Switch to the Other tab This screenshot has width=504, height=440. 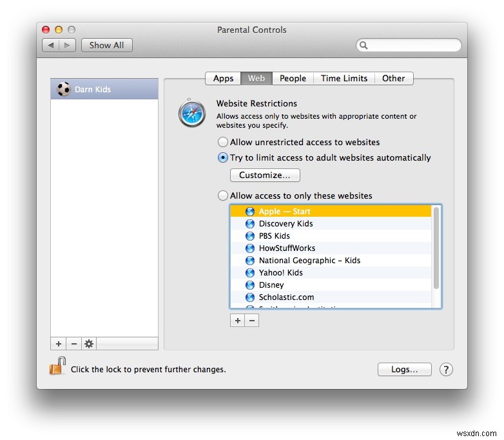coord(393,78)
